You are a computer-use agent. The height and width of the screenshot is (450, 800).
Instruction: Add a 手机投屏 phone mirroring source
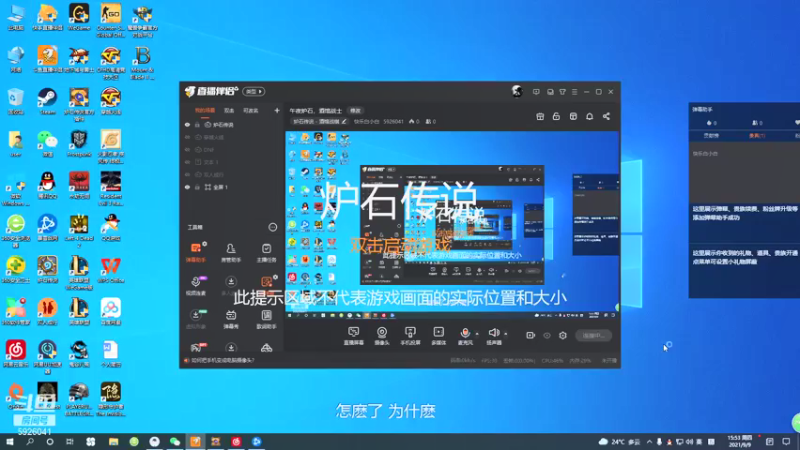[410, 336]
